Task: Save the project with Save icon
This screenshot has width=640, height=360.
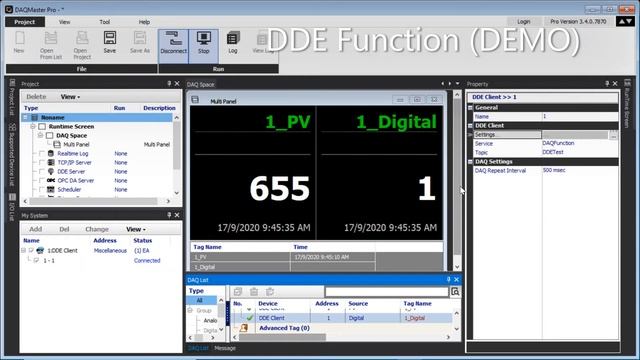Action: click(109, 38)
